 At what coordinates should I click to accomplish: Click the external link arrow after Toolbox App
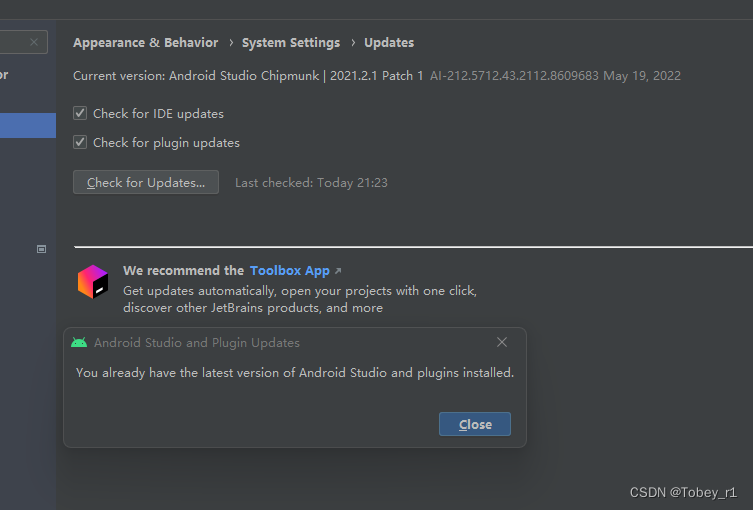(x=338, y=271)
